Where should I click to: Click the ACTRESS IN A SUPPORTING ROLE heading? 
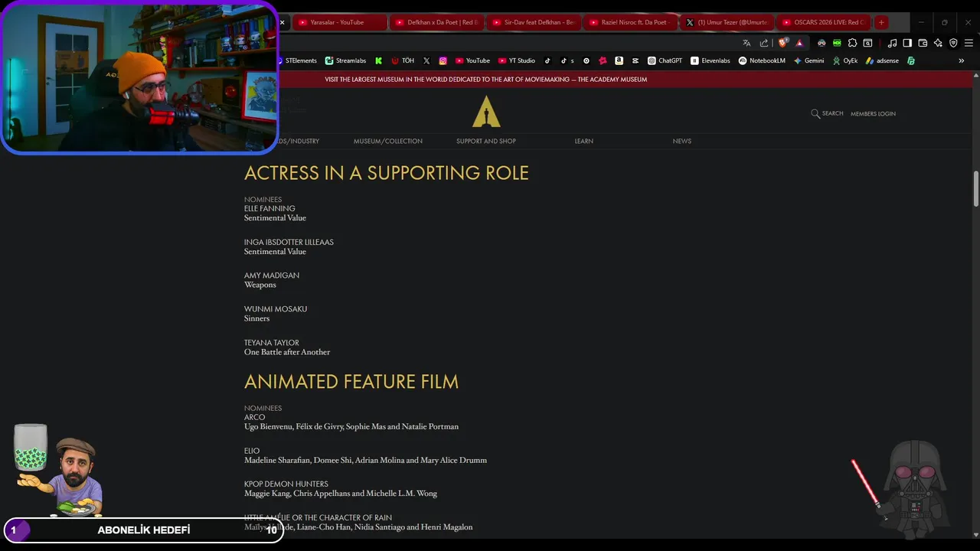(387, 173)
